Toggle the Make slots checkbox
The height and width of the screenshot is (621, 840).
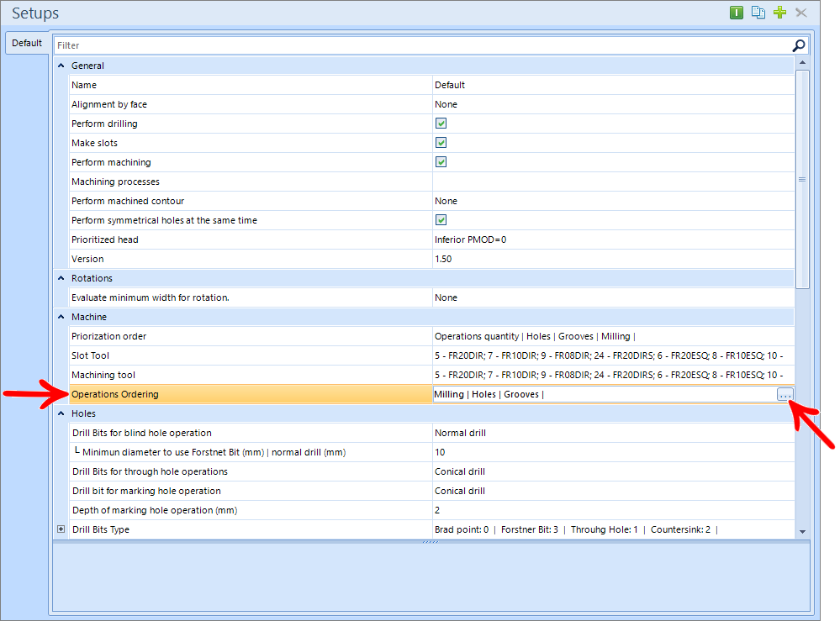[x=441, y=143]
